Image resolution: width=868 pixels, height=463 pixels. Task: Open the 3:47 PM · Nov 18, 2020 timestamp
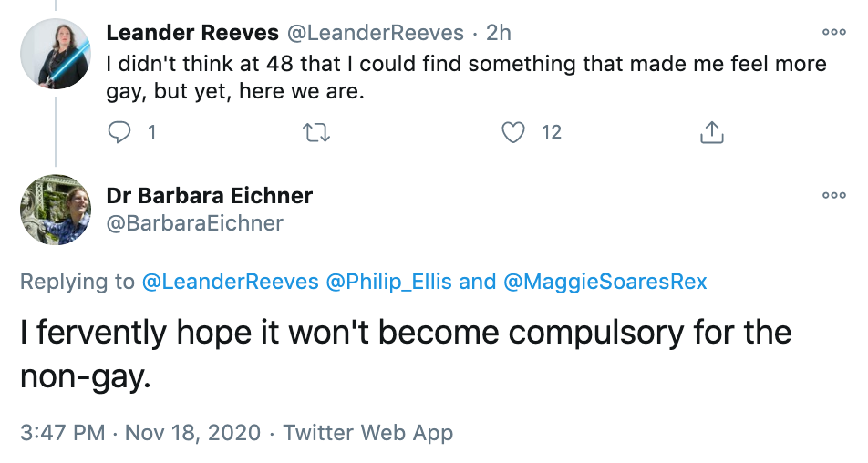[140, 433]
